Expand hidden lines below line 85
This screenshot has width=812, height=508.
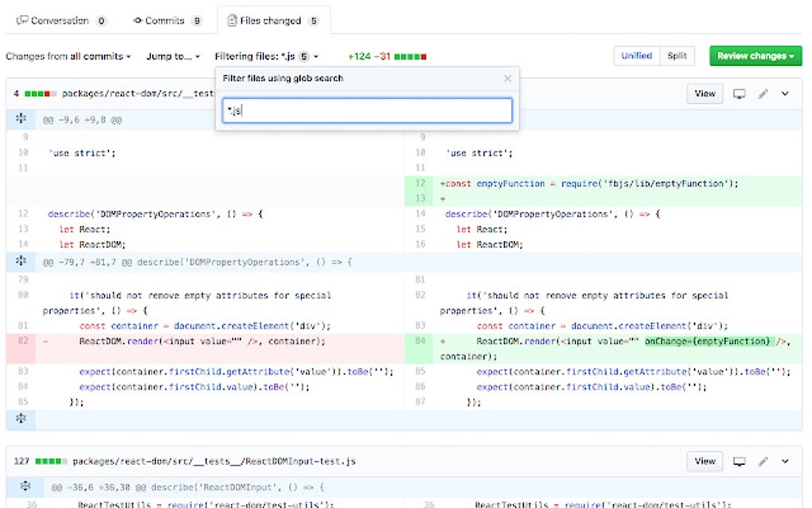pyautogui.click(x=21, y=418)
